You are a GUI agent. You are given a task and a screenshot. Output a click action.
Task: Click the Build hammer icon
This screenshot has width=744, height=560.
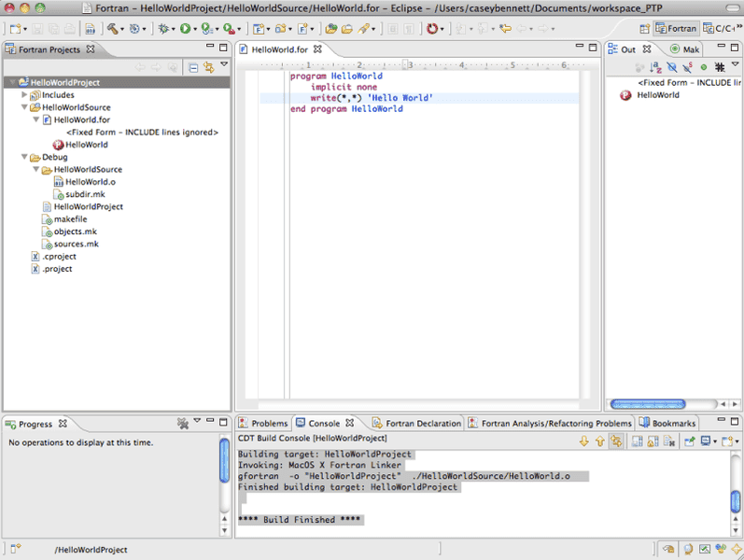point(113,30)
